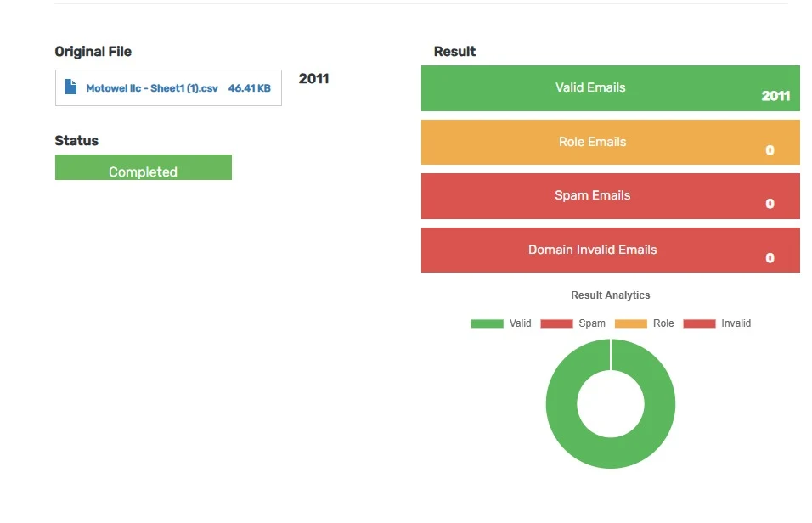Toggle the orange Role legend swatch

[x=631, y=323]
